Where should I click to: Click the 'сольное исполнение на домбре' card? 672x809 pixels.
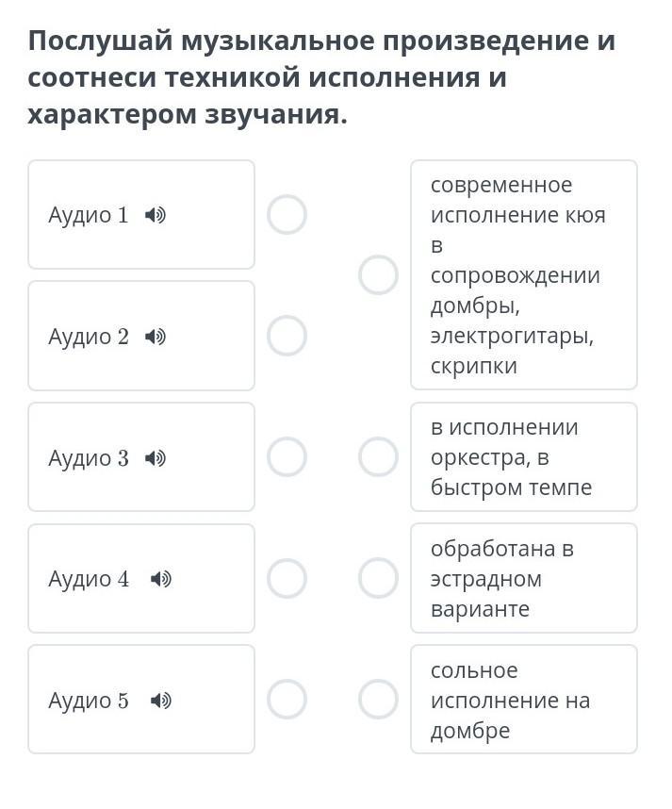[x=524, y=700]
